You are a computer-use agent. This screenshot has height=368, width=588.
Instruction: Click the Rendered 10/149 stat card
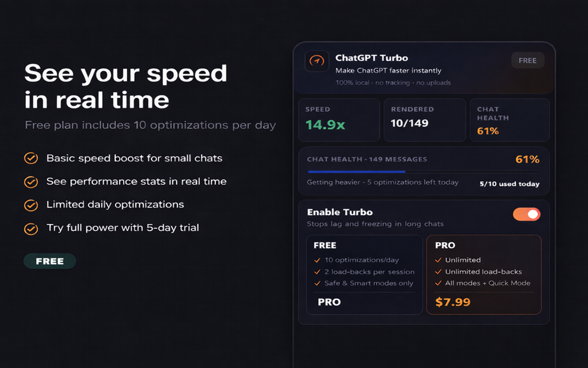coord(424,120)
